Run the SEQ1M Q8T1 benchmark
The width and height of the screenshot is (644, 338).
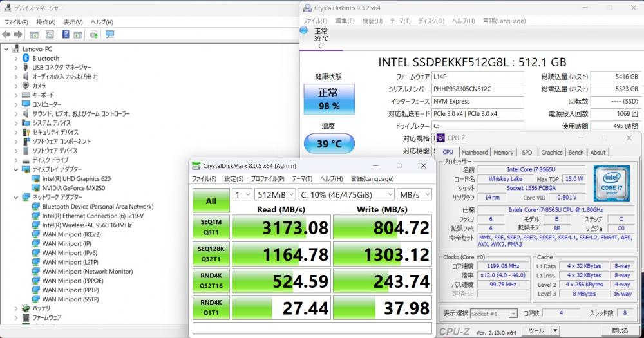[211, 227]
